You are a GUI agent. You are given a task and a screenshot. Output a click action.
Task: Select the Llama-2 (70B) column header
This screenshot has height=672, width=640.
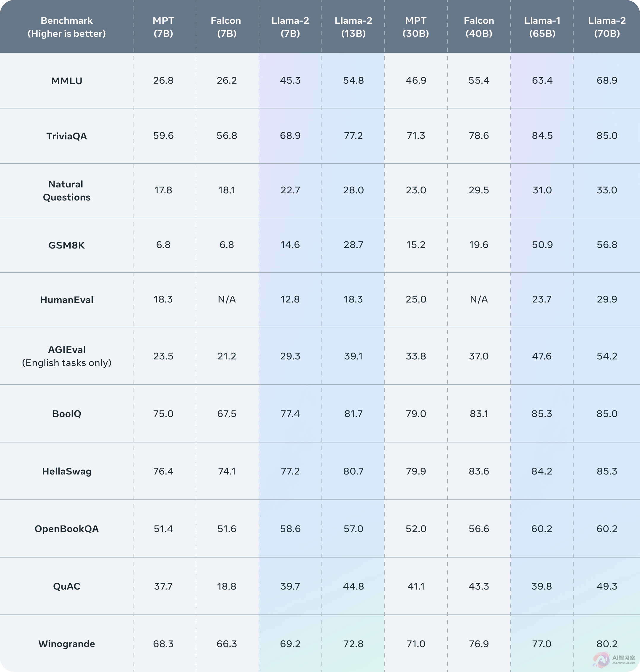606,27
